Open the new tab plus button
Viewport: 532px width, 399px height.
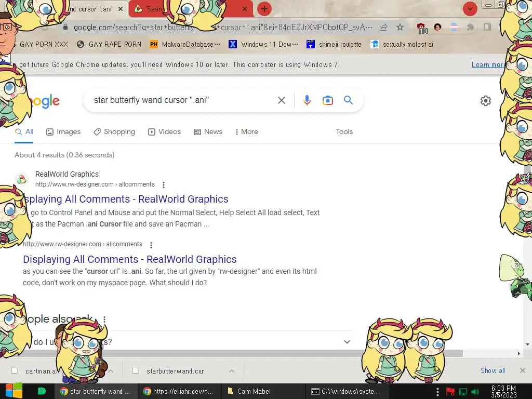tap(264, 9)
